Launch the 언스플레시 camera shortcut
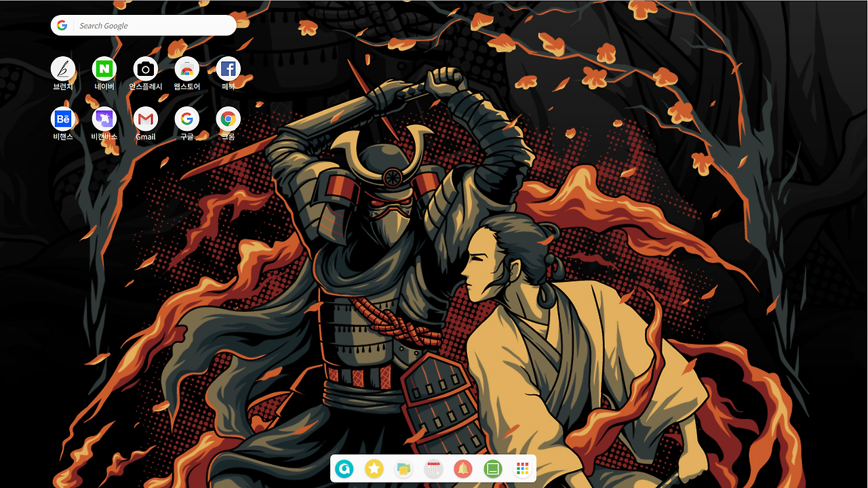This screenshot has width=868, height=488. (146, 68)
